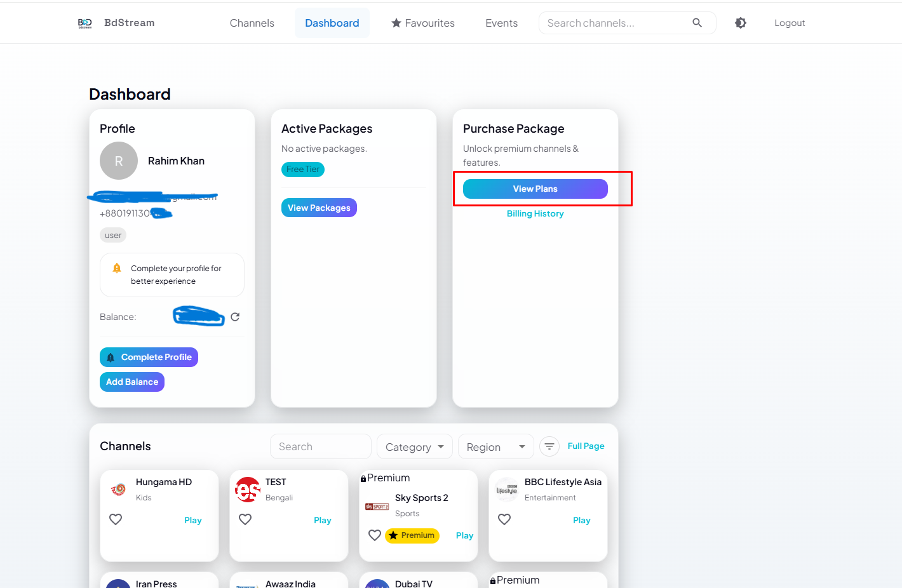Click the View Plans button
This screenshot has height=588, width=902.
pos(535,189)
